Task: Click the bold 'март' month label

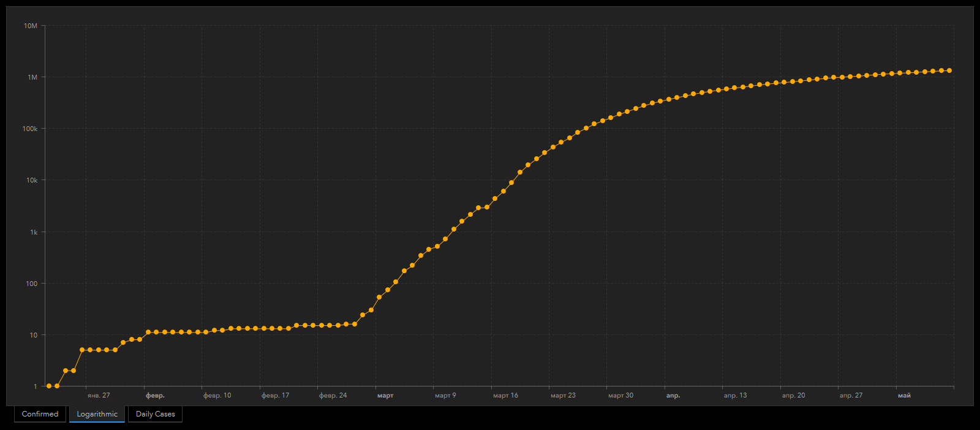Action: [x=385, y=396]
